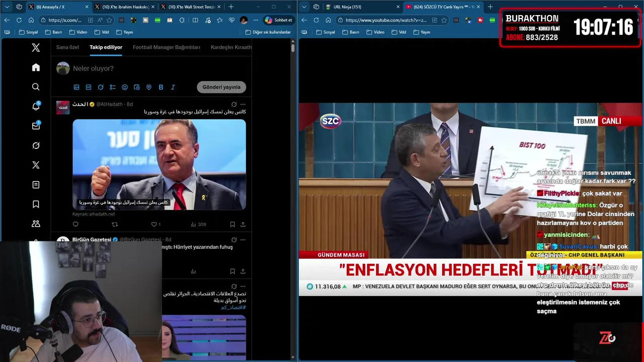Screen dimensions: 644x362
Task: Open workspaces icon in left browser
Action: click(19, 7)
